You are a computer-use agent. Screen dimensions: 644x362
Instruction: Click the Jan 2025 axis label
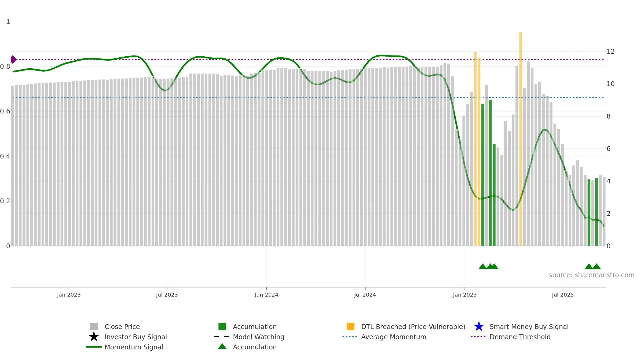point(465,295)
